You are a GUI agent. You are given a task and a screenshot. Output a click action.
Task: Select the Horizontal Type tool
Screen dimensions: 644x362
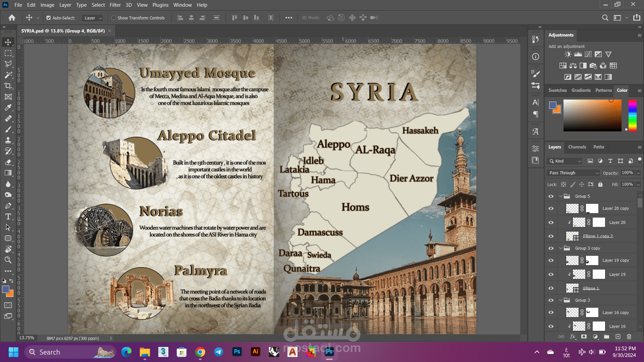[8, 217]
